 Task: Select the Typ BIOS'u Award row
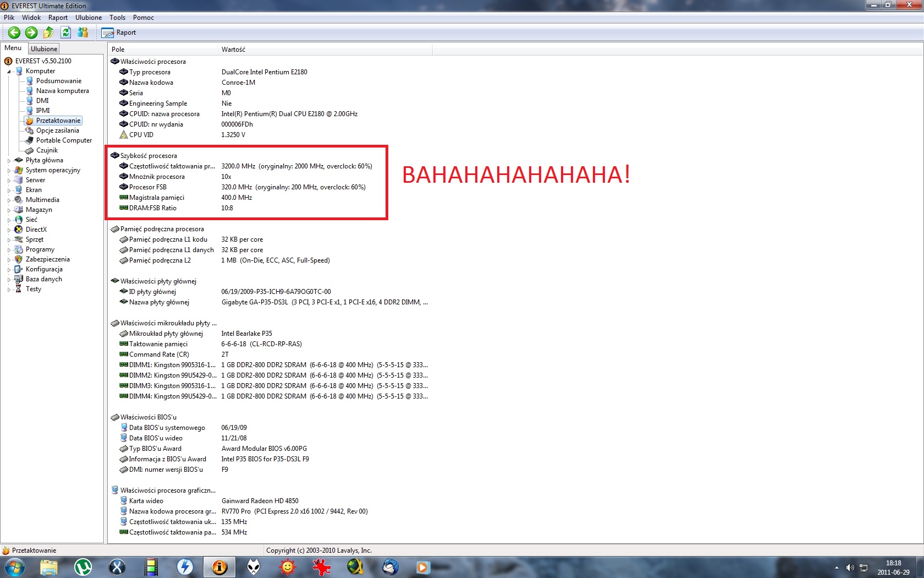click(x=269, y=449)
